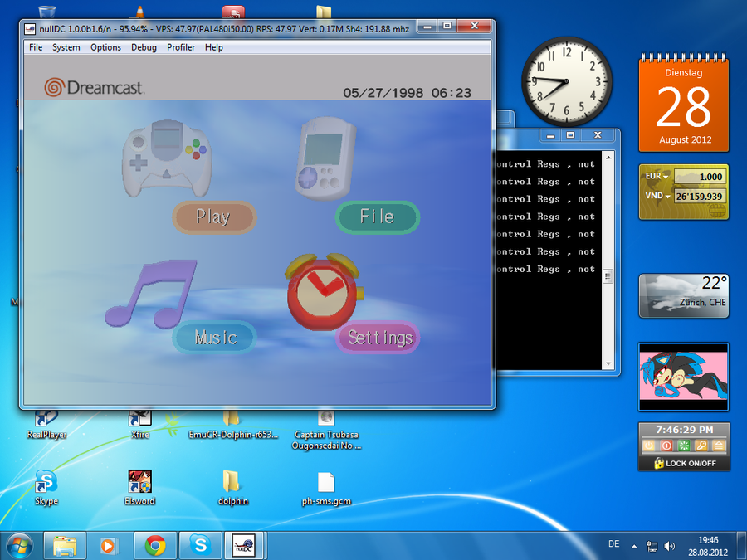Screen dimensions: 747x560
Task: Open the ph-sms.gcm file on desktop
Action: [x=326, y=487]
